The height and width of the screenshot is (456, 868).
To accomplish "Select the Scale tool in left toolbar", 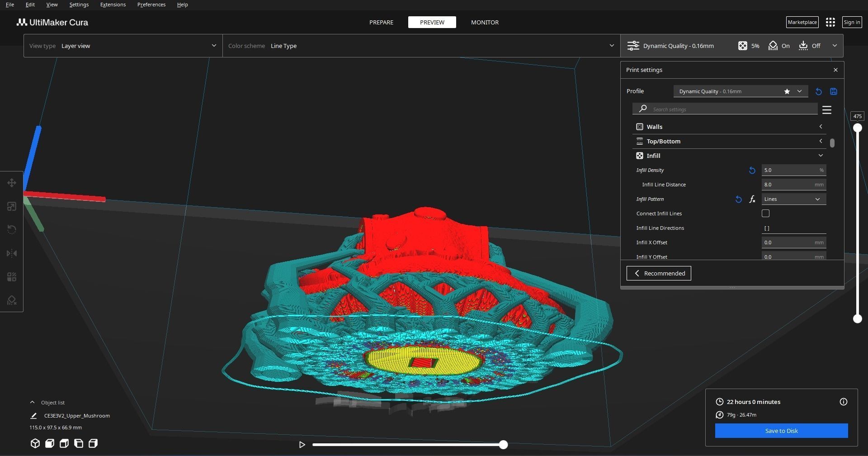I will click(12, 206).
